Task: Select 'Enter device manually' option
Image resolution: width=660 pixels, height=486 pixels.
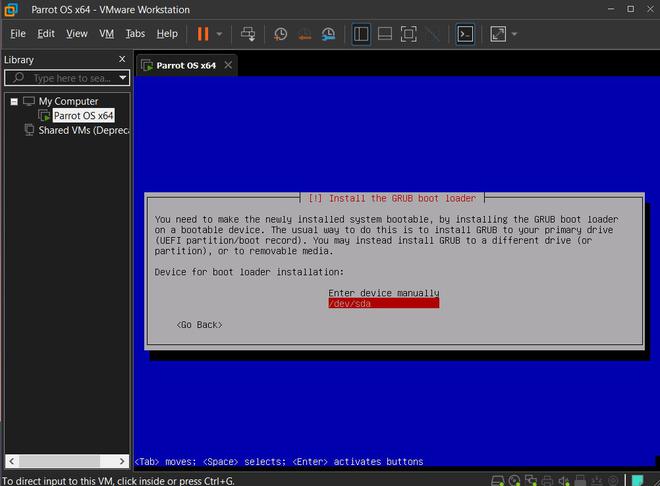Action: [383, 293]
